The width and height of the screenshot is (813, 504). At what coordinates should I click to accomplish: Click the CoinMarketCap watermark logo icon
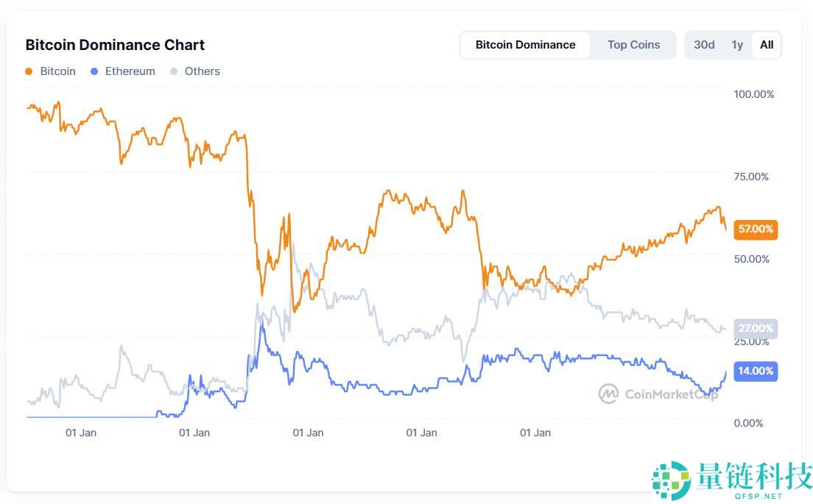608,394
